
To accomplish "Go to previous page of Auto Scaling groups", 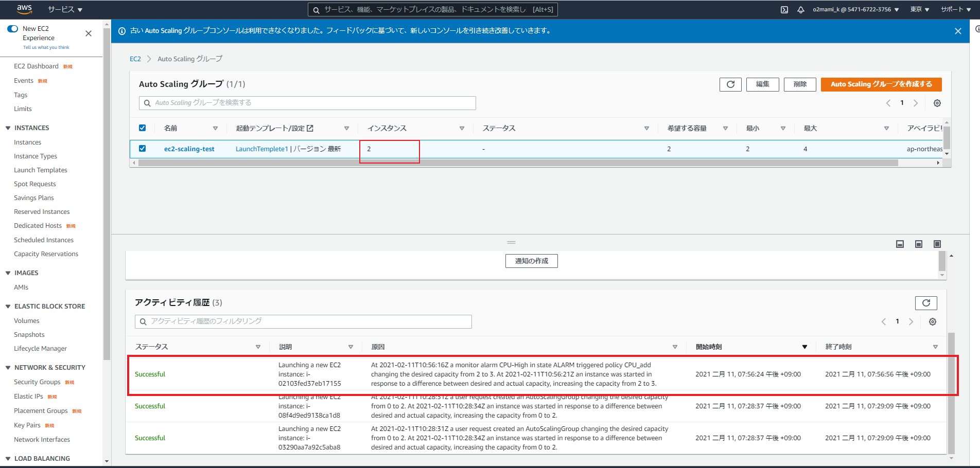I will (x=888, y=103).
